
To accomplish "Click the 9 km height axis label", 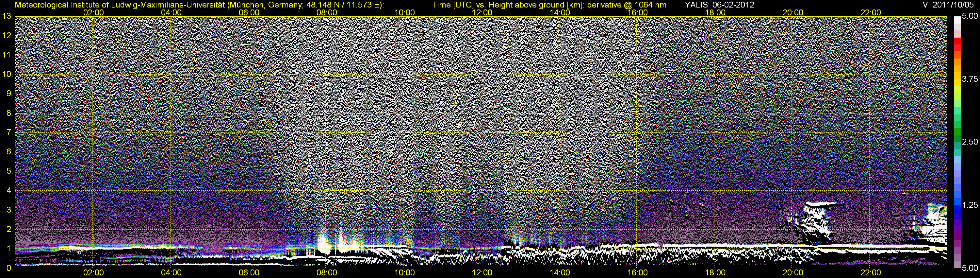I will point(9,94).
